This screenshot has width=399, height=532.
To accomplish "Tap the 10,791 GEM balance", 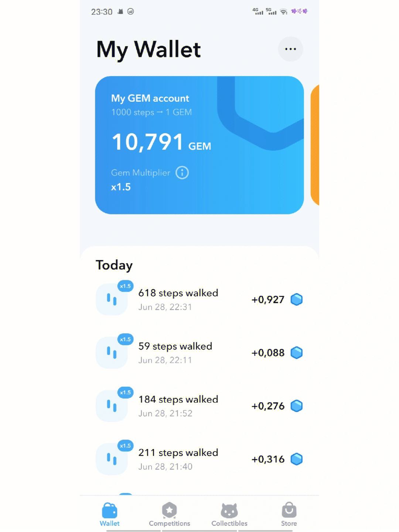I will [161, 142].
